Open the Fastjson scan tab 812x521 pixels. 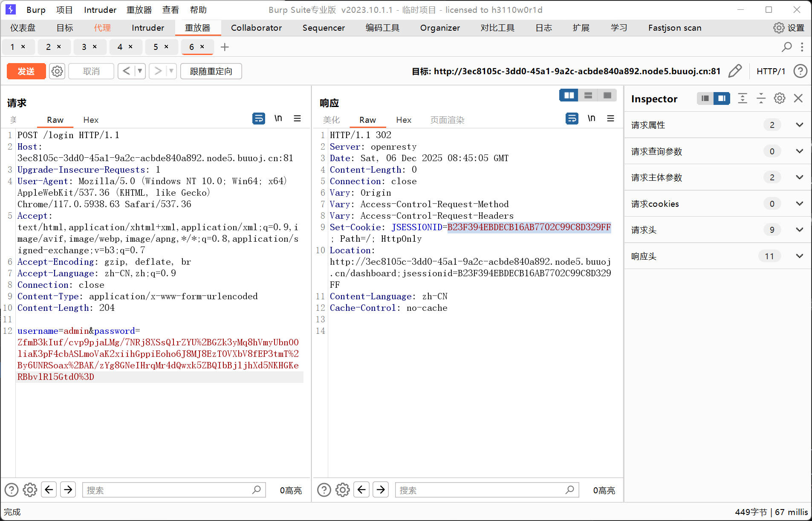coord(675,28)
